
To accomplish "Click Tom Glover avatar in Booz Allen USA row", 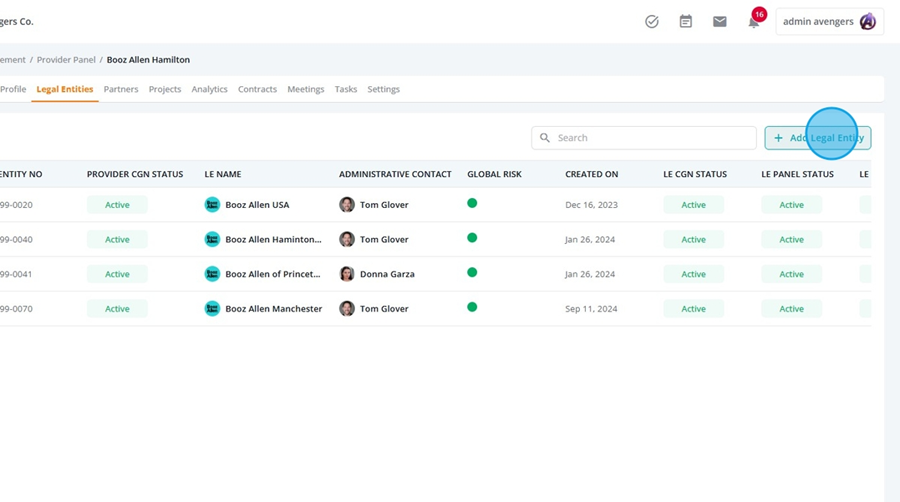I will click(x=347, y=205).
